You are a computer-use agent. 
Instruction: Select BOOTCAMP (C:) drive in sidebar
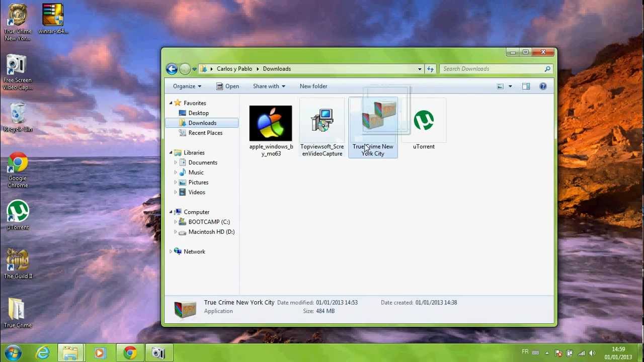click(209, 222)
